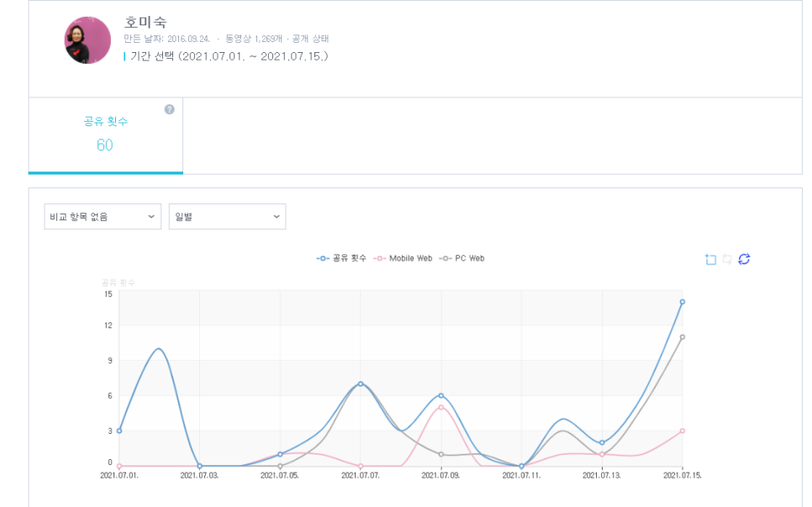Click the chart zoom area select icon
This screenshot has height=507, width=812.
710,259
